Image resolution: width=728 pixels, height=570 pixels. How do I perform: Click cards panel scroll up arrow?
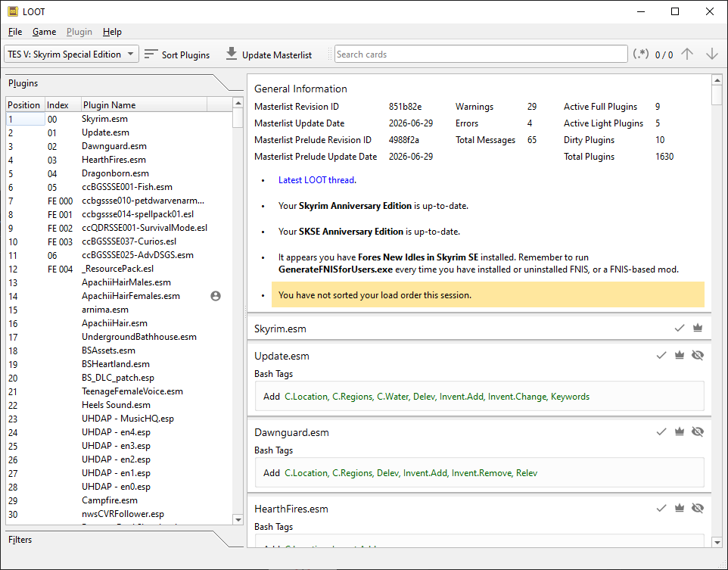(717, 80)
